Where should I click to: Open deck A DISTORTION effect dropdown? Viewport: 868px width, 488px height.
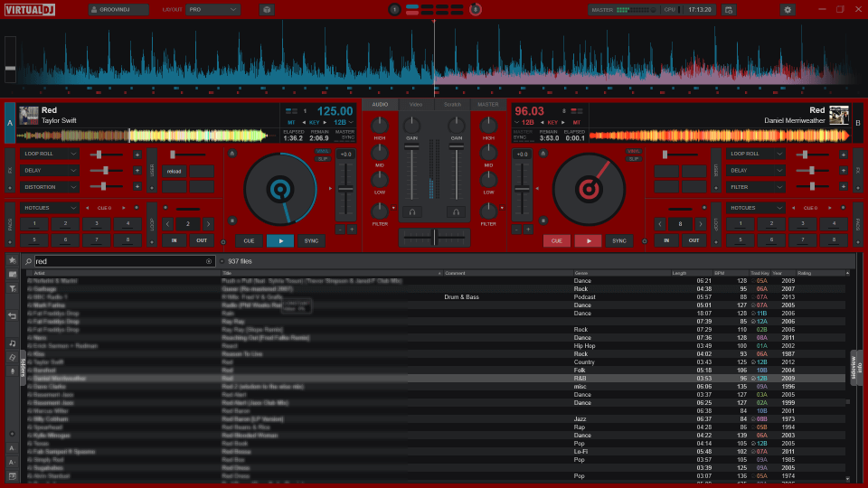pos(49,187)
